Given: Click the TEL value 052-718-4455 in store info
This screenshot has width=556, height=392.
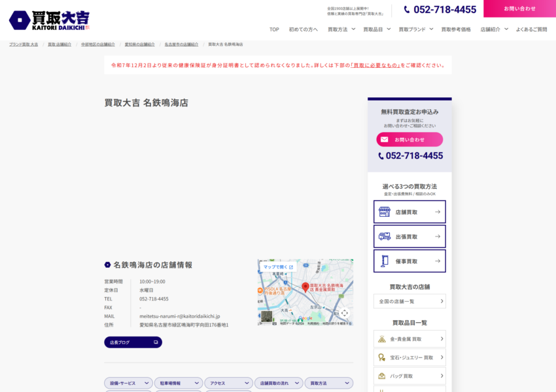Looking at the screenshot, I should [154, 299].
